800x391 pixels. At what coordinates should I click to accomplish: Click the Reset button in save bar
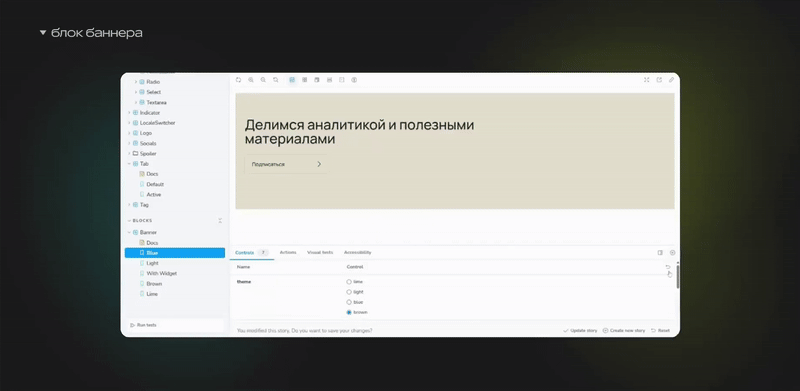click(x=661, y=331)
